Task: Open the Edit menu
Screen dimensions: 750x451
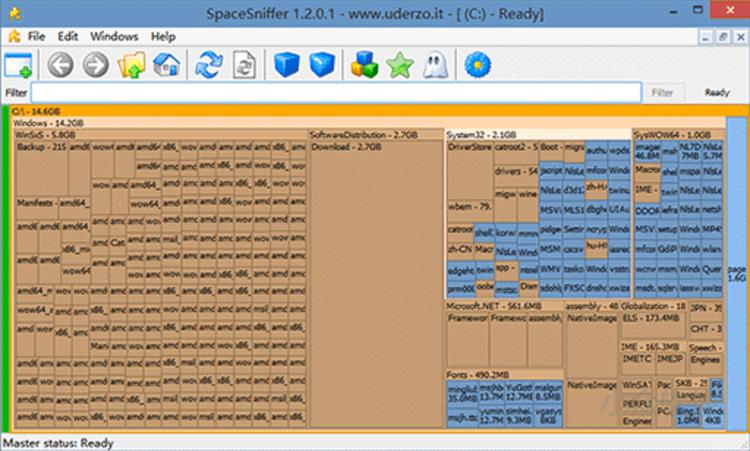Action: click(68, 36)
